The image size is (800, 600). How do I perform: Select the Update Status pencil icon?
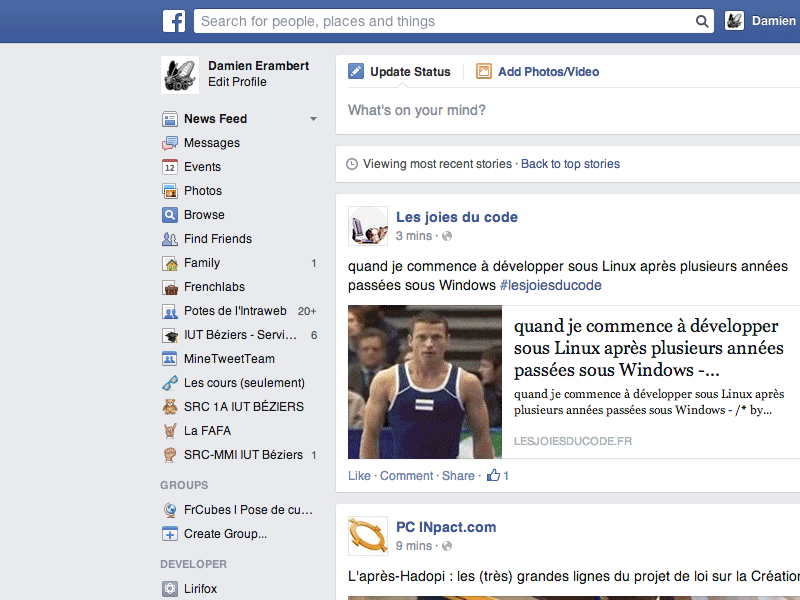[356, 71]
